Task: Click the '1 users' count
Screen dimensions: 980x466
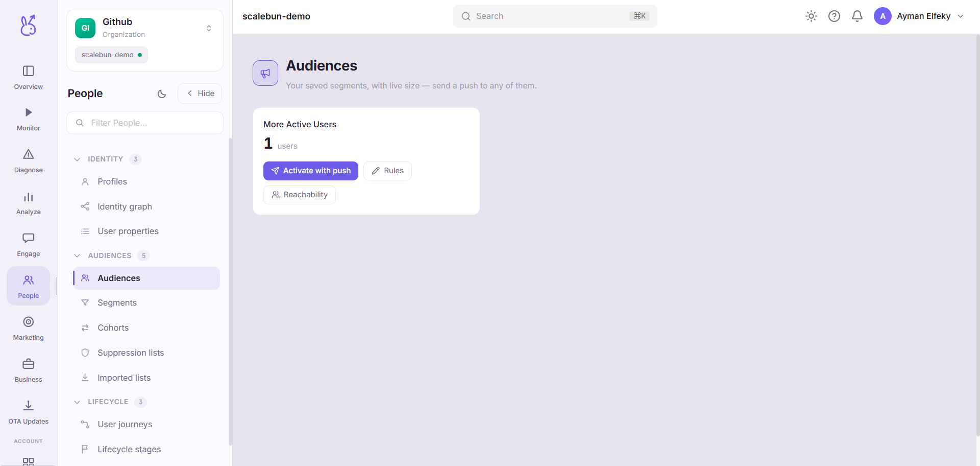Action: [280, 144]
